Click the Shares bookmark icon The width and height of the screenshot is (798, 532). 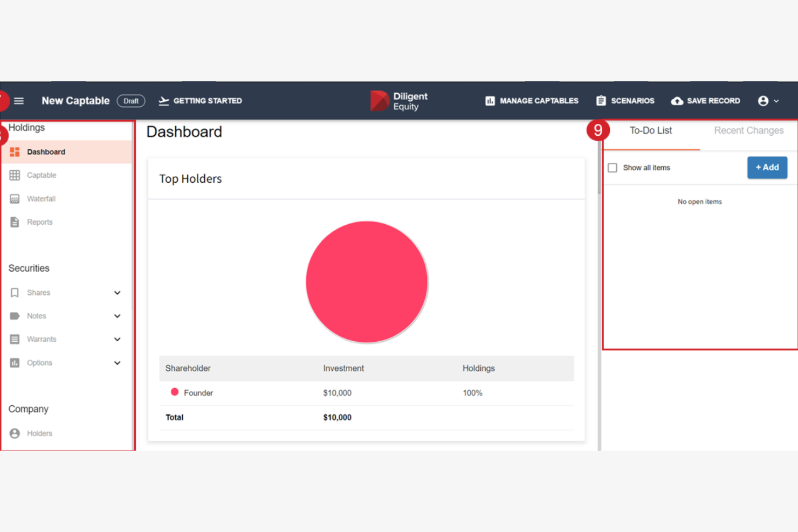point(15,292)
